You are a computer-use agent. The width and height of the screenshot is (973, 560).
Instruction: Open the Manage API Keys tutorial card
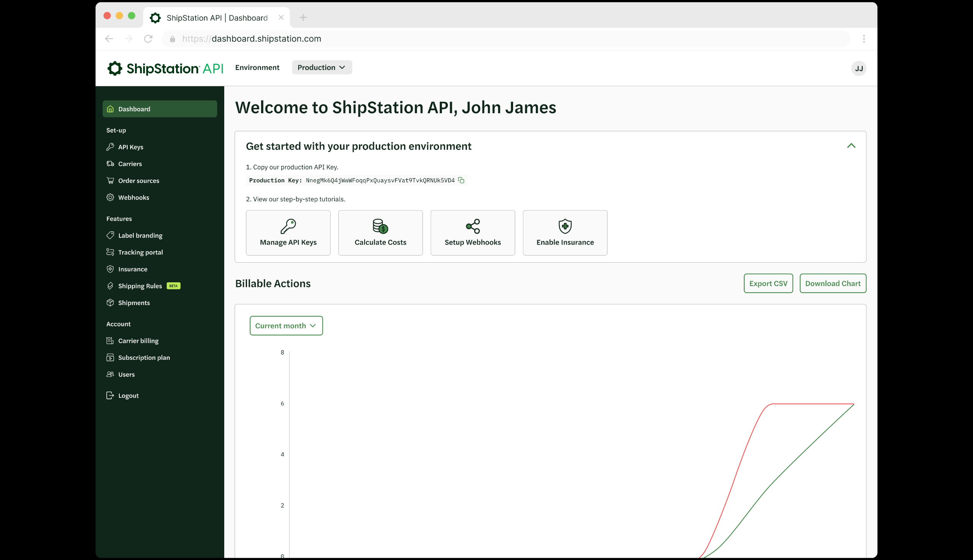click(x=288, y=233)
